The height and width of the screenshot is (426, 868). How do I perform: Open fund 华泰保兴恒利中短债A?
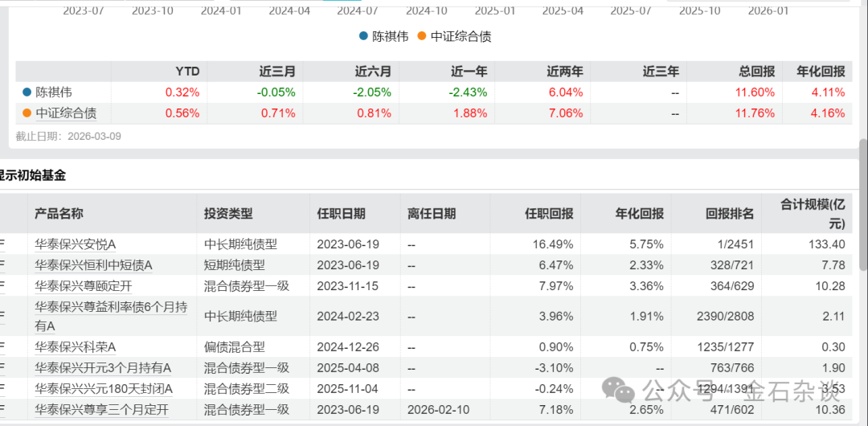[x=93, y=265]
